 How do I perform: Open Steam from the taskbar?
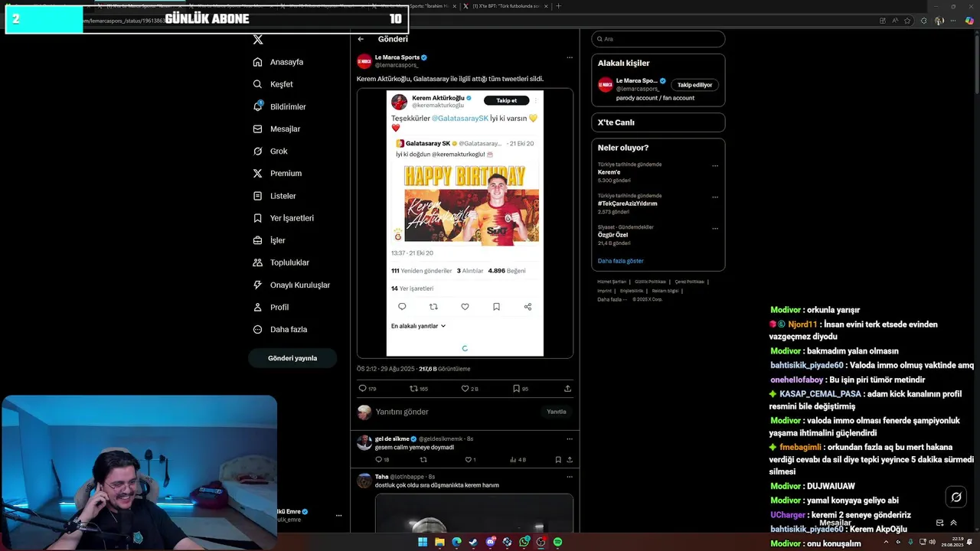(473, 543)
